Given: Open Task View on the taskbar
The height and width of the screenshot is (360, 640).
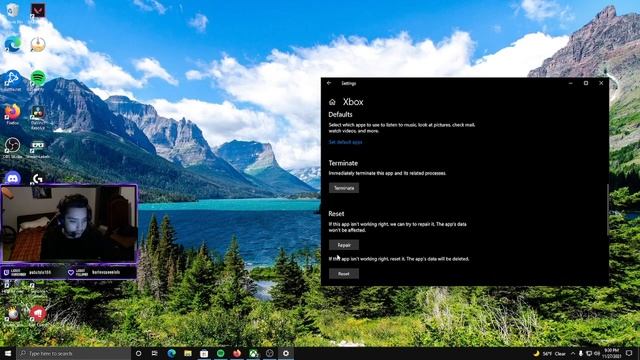Looking at the screenshot, I should click(155, 353).
